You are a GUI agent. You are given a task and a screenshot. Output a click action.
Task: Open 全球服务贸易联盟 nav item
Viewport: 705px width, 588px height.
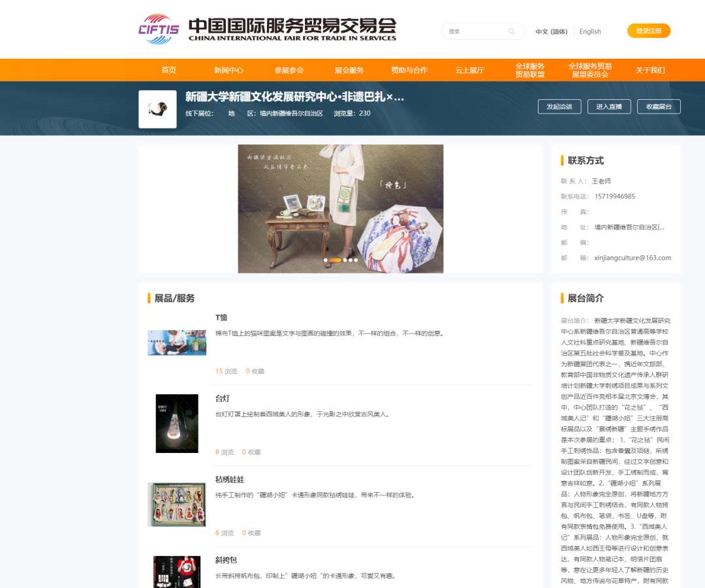[x=529, y=70]
